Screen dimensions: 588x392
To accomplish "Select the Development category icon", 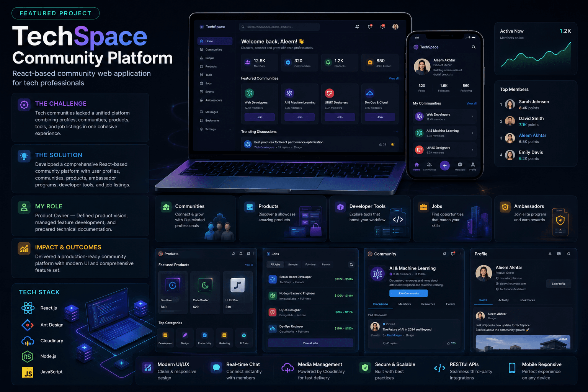I will tap(165, 335).
